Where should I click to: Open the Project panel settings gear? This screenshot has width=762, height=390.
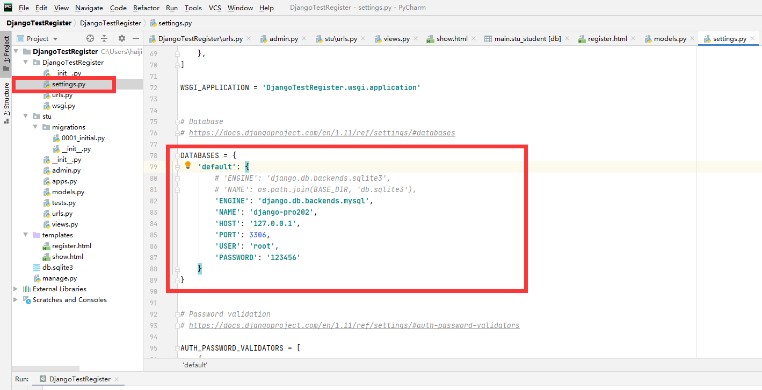click(x=121, y=38)
